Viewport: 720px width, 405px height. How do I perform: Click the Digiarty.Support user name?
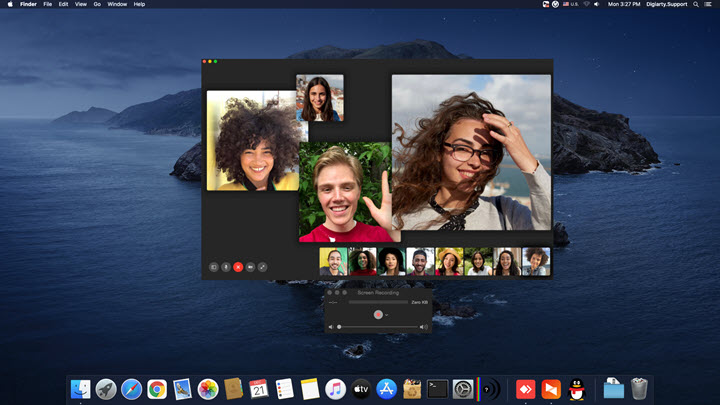667,4
